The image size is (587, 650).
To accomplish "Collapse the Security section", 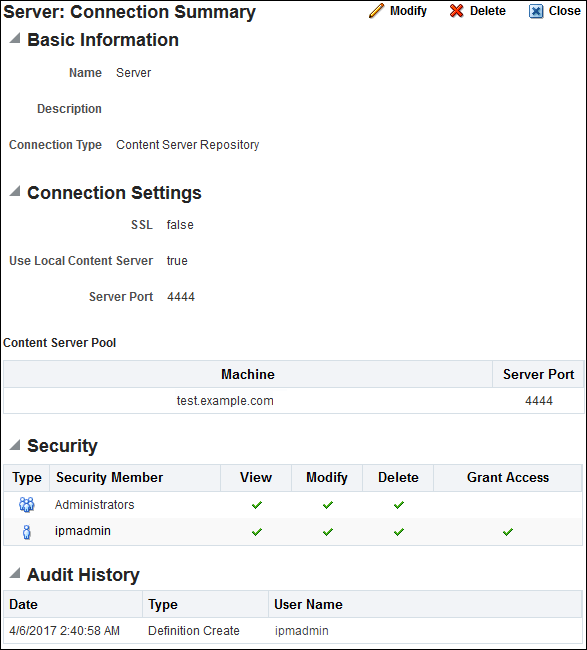I will 15,445.
